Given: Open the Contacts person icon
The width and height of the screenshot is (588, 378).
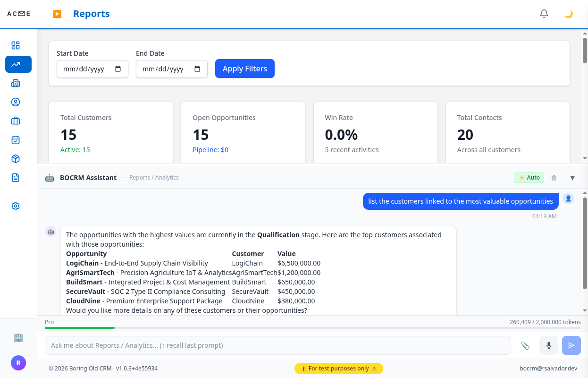Looking at the screenshot, I should coord(15,102).
